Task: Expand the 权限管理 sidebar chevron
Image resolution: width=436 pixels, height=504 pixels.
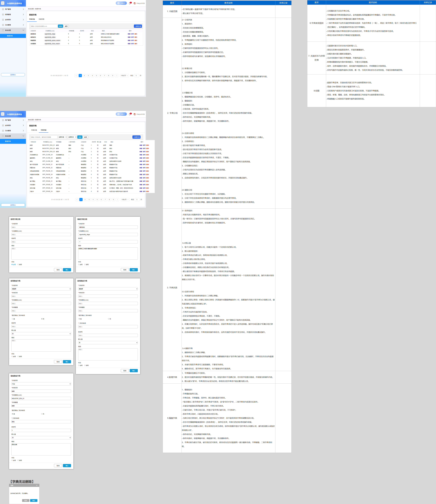Action: (23, 14)
